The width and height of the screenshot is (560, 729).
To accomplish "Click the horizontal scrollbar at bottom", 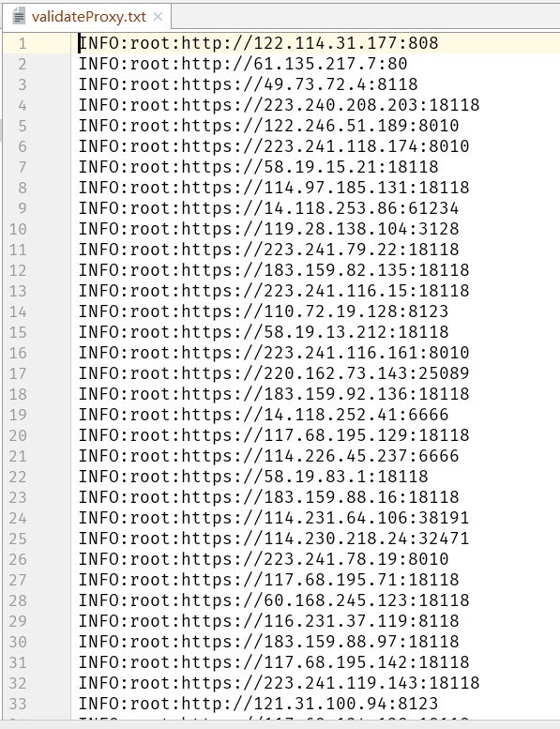I will 280,724.
